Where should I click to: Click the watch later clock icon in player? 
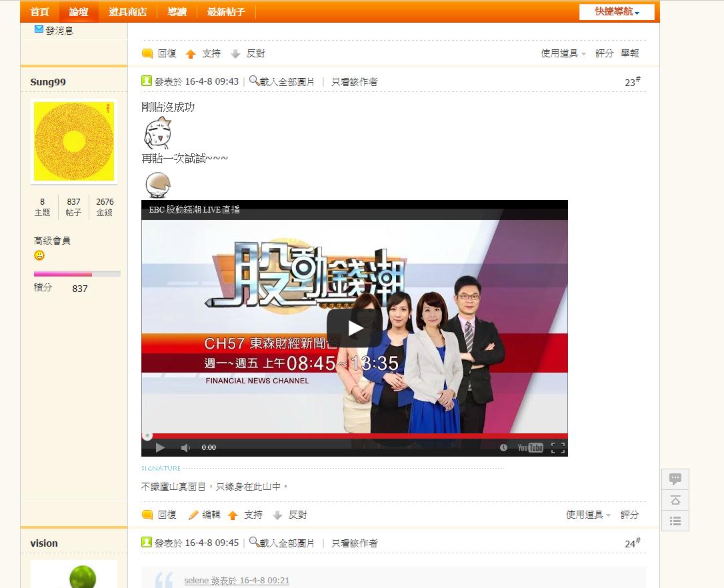coord(503,447)
